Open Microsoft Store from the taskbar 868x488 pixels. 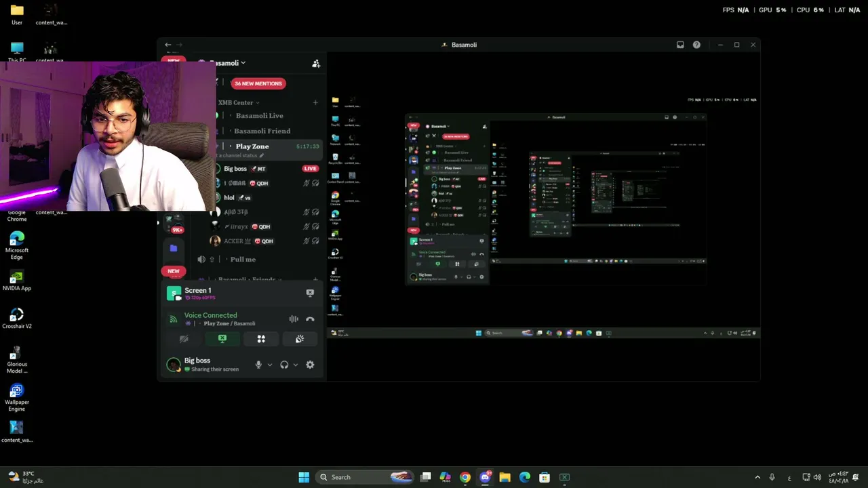tap(545, 477)
